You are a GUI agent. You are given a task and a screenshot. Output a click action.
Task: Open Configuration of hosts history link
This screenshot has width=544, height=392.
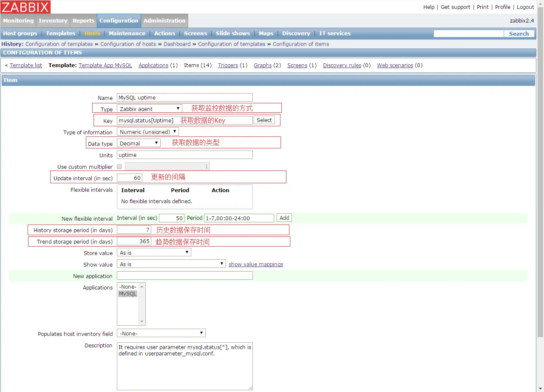pyautogui.click(x=128, y=44)
